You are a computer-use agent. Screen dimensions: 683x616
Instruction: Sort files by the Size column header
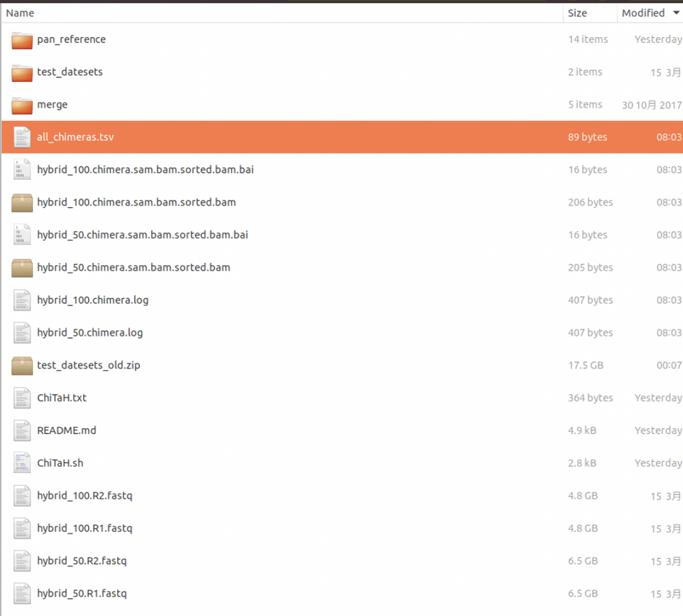590,13
